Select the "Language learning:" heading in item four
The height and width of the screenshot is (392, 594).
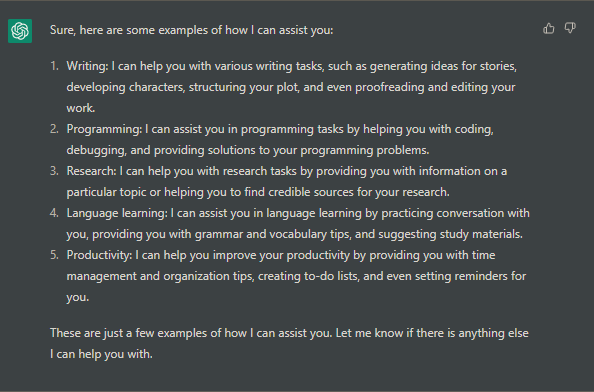coord(117,213)
